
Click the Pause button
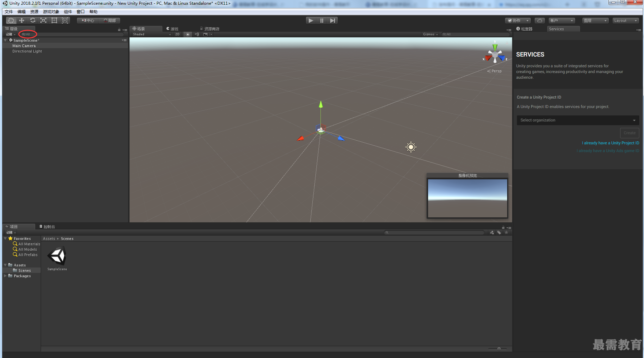322,21
